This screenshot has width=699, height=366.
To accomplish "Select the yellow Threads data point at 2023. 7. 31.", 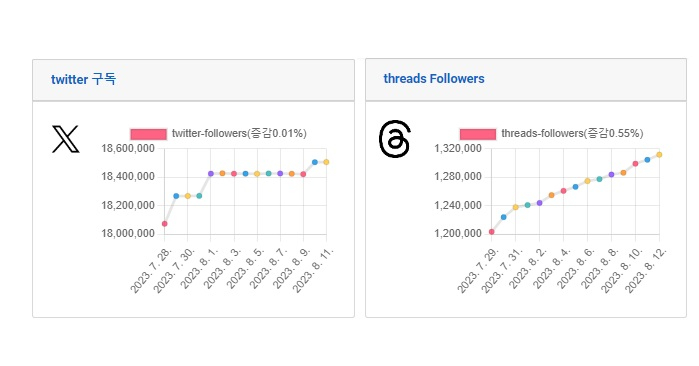I will [516, 207].
